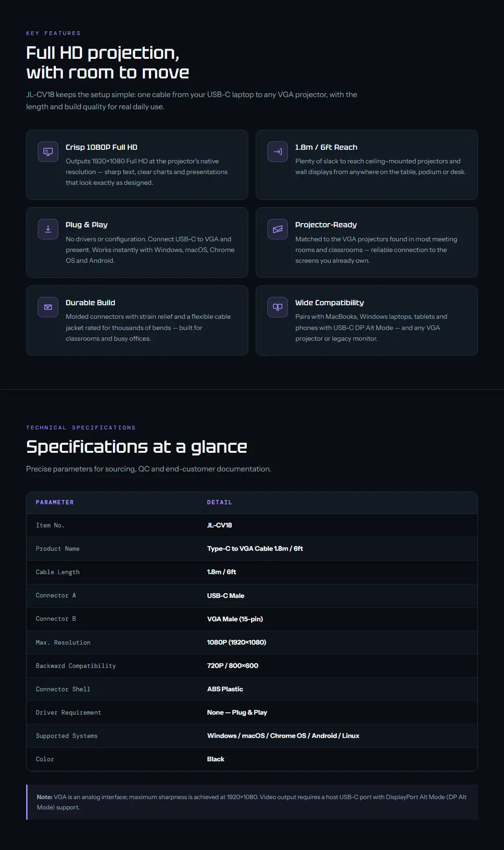The height and width of the screenshot is (850, 504).
Task: Select the VGA Male (15-pin) value
Action: pos(235,619)
